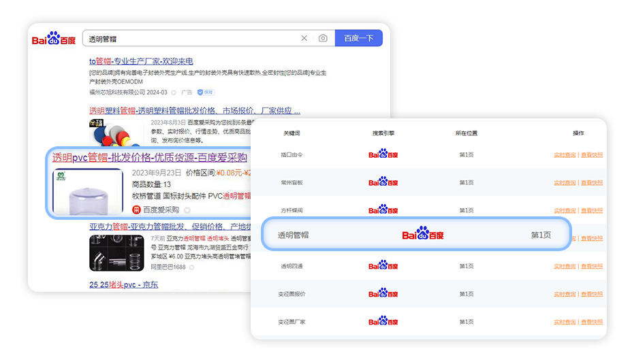Select the keyword 变径圈厂家 in the table

292,322
